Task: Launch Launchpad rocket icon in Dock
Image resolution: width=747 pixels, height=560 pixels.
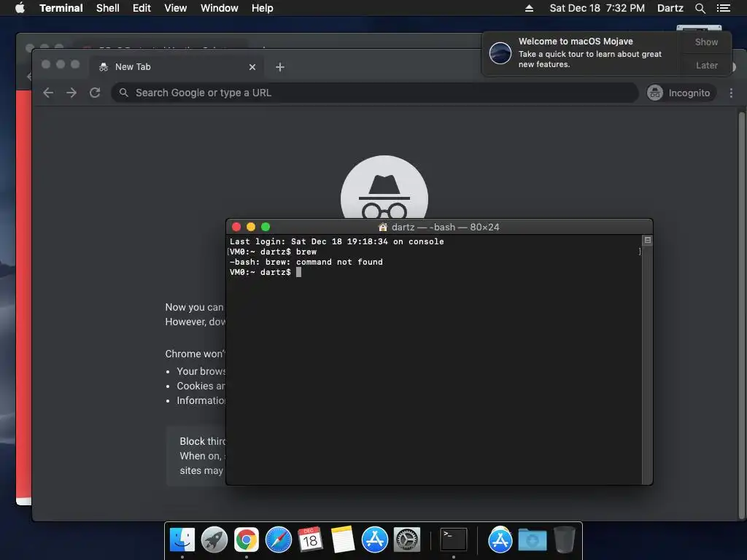Action: 214,540
